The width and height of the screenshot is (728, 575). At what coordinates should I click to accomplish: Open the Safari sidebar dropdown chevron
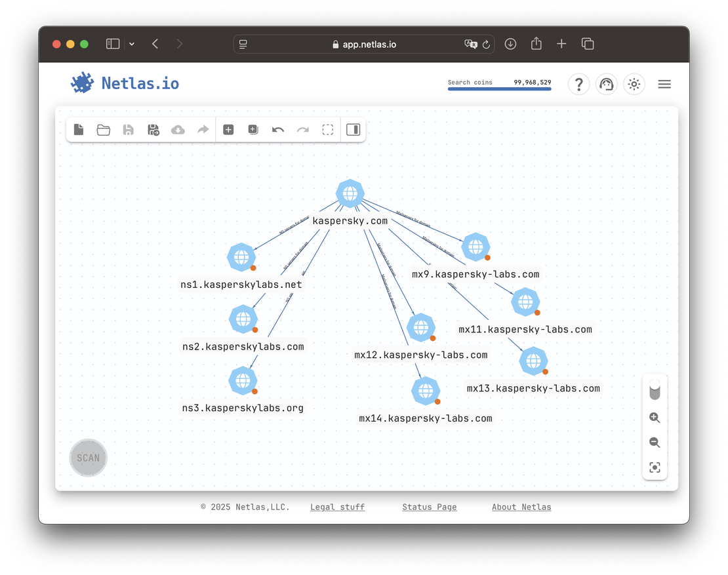point(132,43)
